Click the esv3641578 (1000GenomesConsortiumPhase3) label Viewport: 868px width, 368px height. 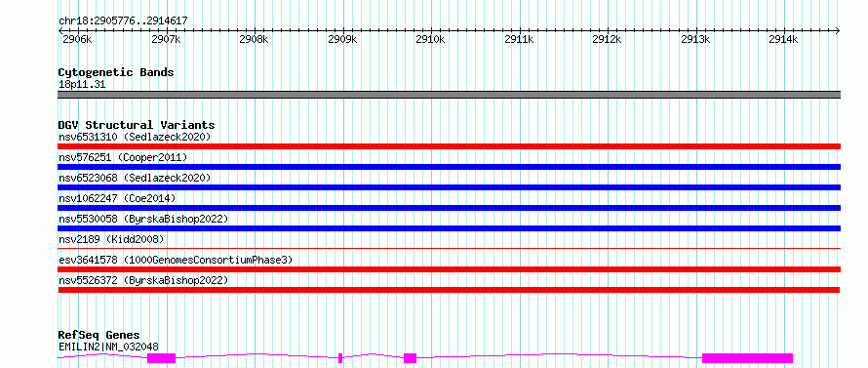[x=176, y=260]
